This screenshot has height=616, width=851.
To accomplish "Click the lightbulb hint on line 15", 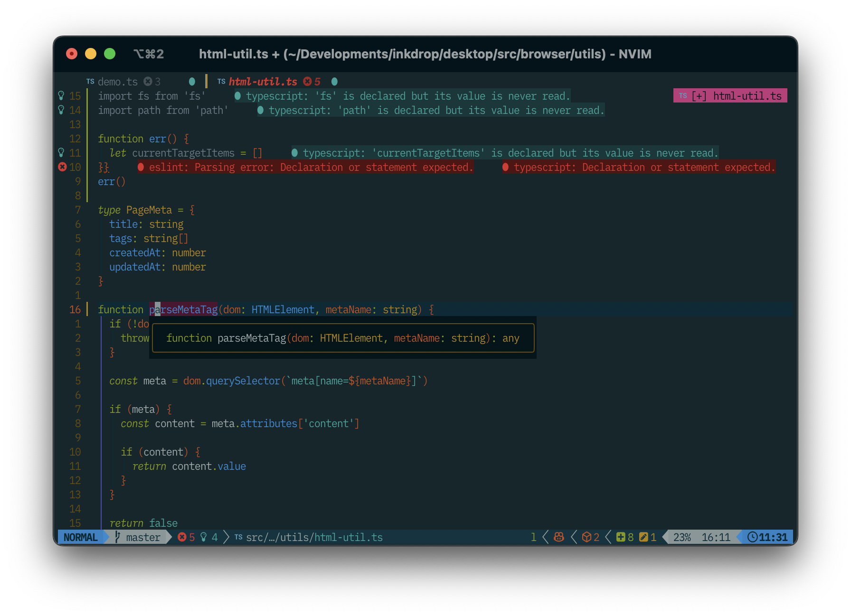I will coord(61,96).
